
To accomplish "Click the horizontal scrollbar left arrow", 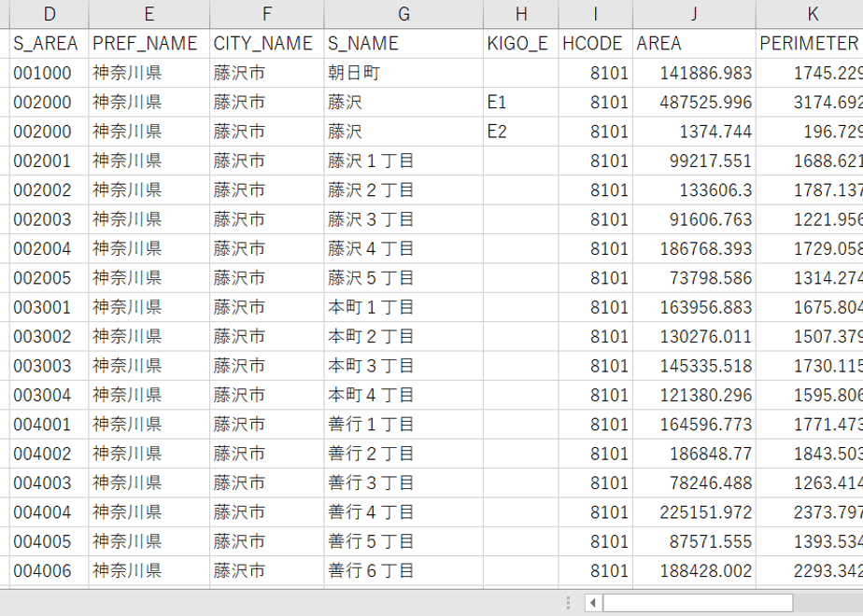I will pos(593,603).
